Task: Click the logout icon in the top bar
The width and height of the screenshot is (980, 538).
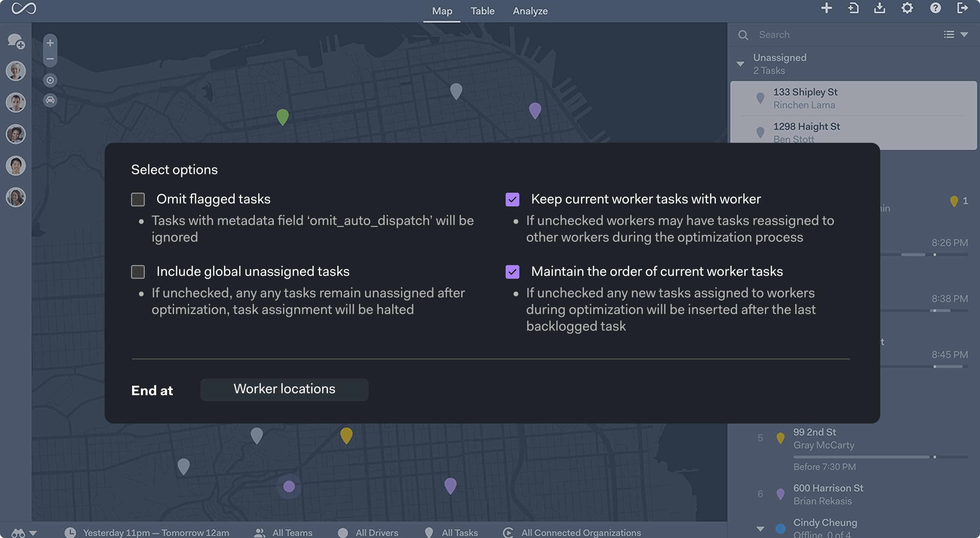Action: (962, 8)
